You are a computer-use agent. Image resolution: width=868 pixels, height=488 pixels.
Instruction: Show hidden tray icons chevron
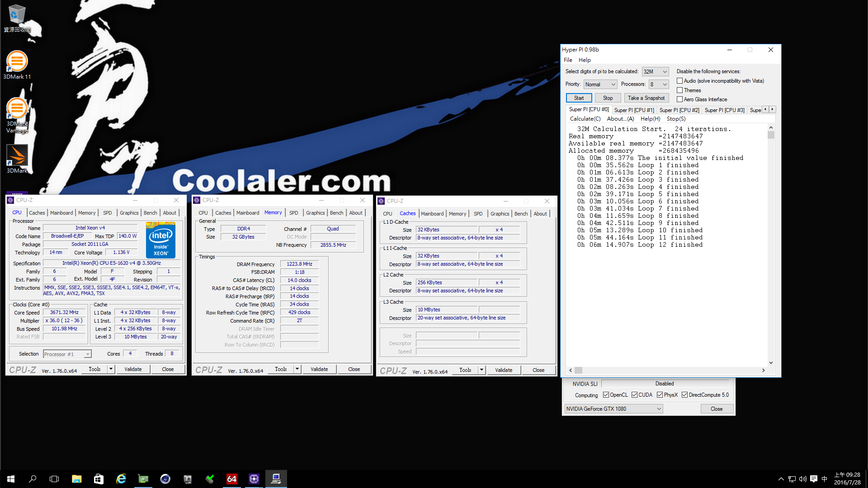pyautogui.click(x=781, y=479)
